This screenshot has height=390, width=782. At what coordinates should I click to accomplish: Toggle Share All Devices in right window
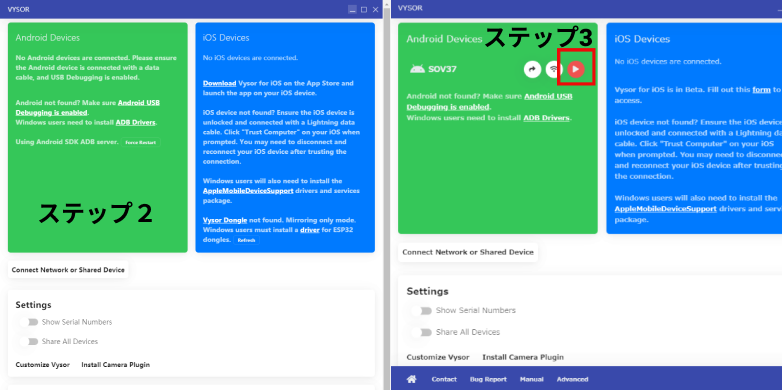[x=422, y=332]
